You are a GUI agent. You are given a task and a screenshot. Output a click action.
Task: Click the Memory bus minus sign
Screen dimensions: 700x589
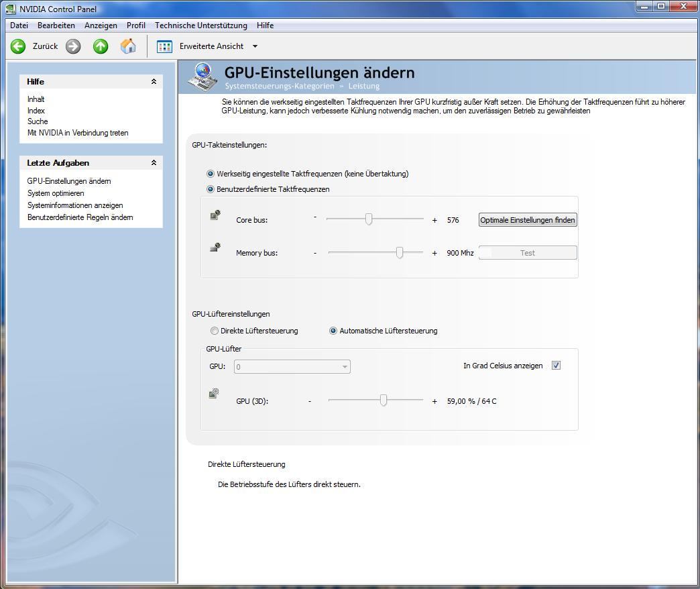(315, 253)
